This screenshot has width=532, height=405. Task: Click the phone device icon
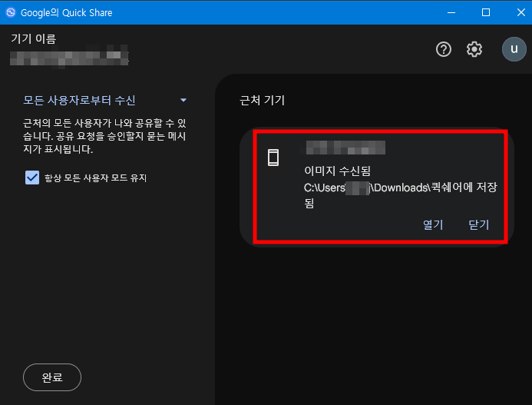coord(273,158)
